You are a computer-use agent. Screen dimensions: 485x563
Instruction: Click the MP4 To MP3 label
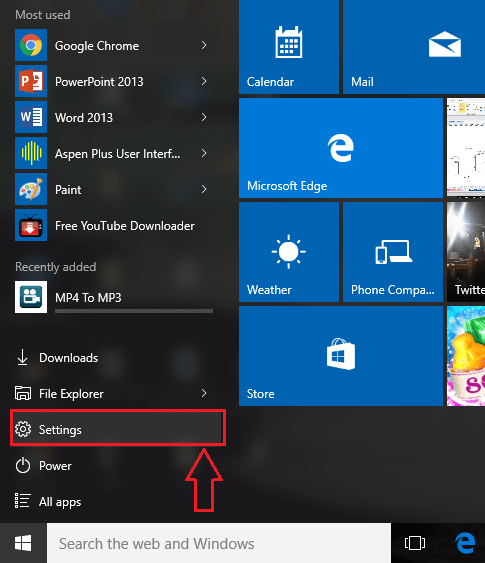click(x=88, y=298)
